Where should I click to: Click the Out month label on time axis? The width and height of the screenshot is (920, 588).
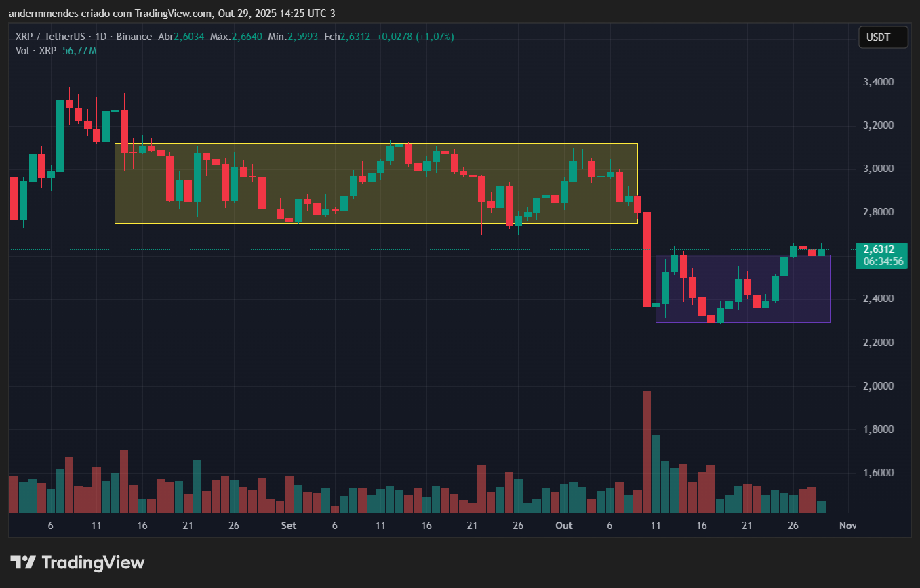563,526
